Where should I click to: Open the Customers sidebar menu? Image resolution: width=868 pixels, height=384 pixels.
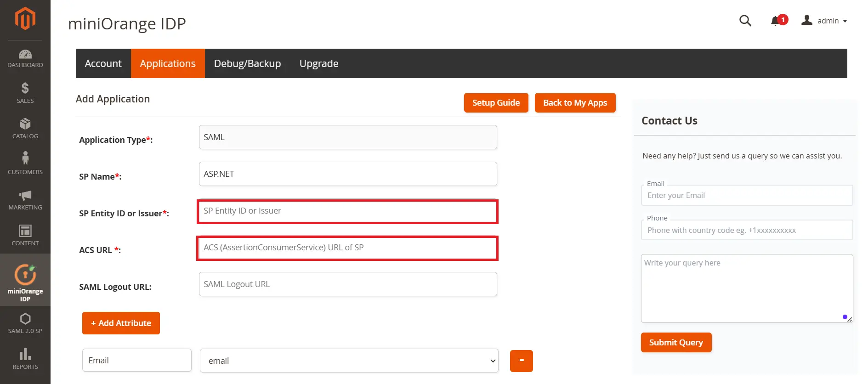[x=25, y=164]
